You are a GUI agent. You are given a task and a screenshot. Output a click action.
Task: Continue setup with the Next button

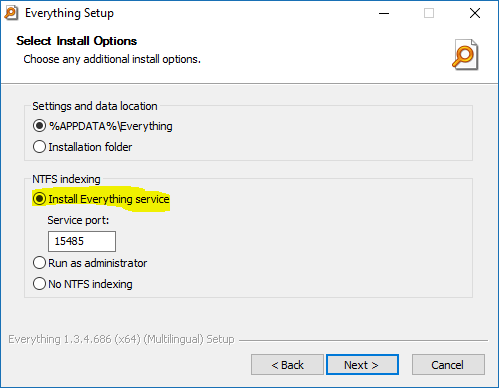(362, 365)
